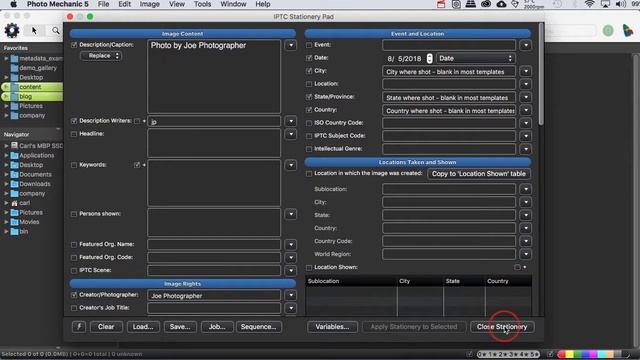Open the gear settings icon in main toolbar
640x360 pixels.
[x=12, y=31]
